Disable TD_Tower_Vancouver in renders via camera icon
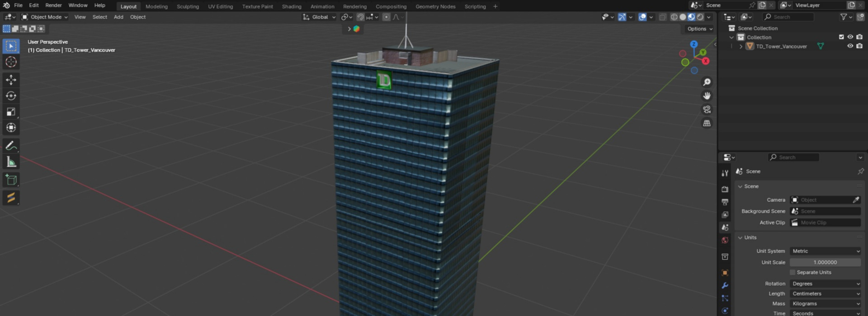 point(859,46)
